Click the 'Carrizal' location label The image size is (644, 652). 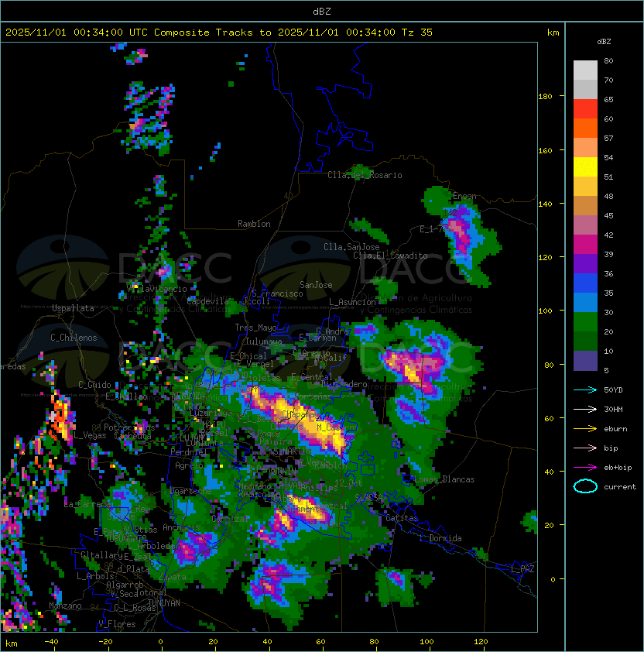pos(231,519)
